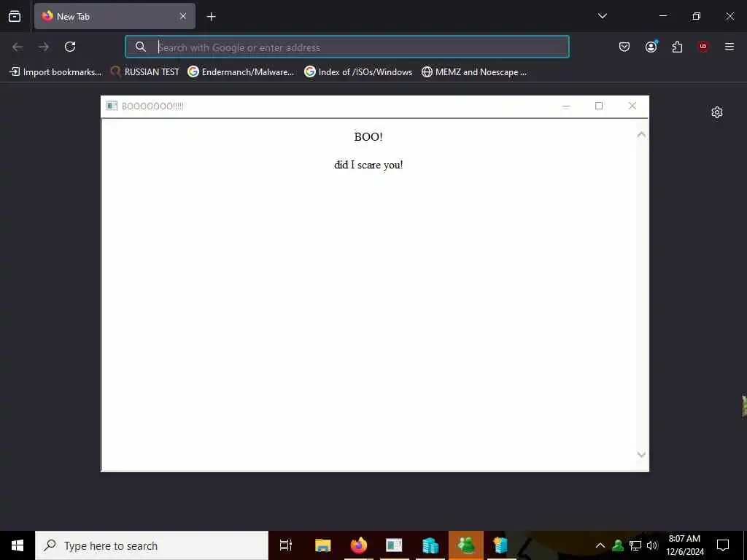
Task: Reload the current page
Action: click(x=70, y=47)
